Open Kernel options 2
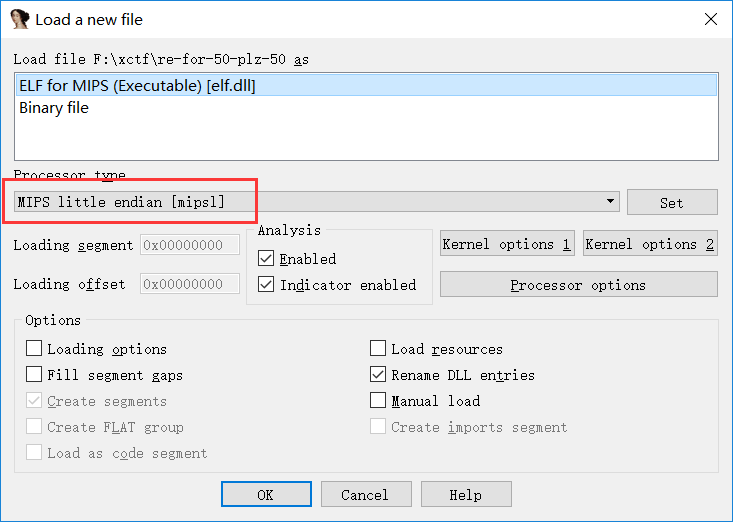This screenshot has width=733, height=522. 650,244
